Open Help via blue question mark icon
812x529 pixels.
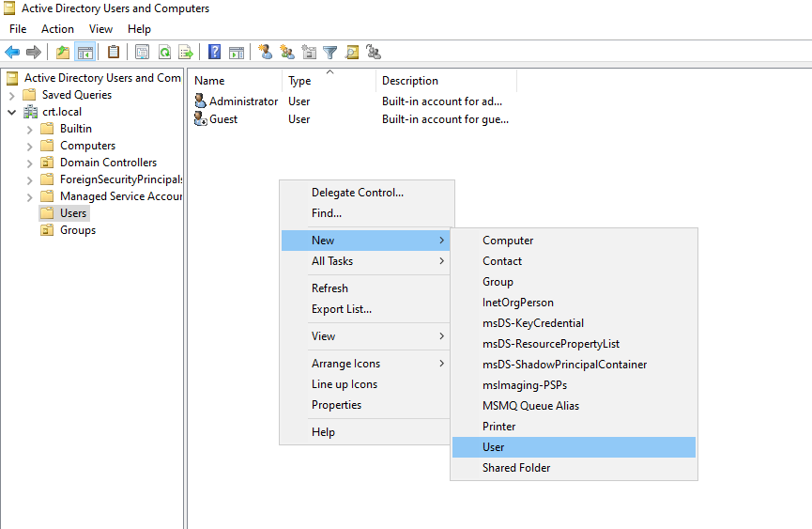(214, 52)
